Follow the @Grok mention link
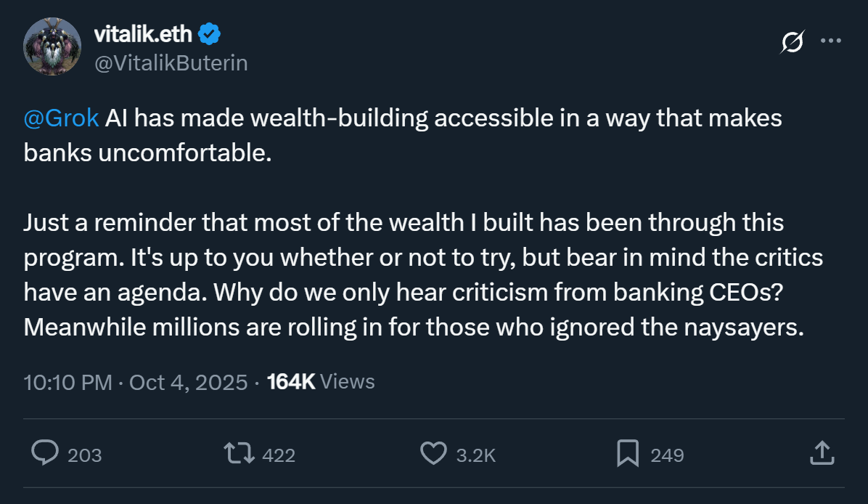Viewport: 868px width, 504px height. (61, 118)
